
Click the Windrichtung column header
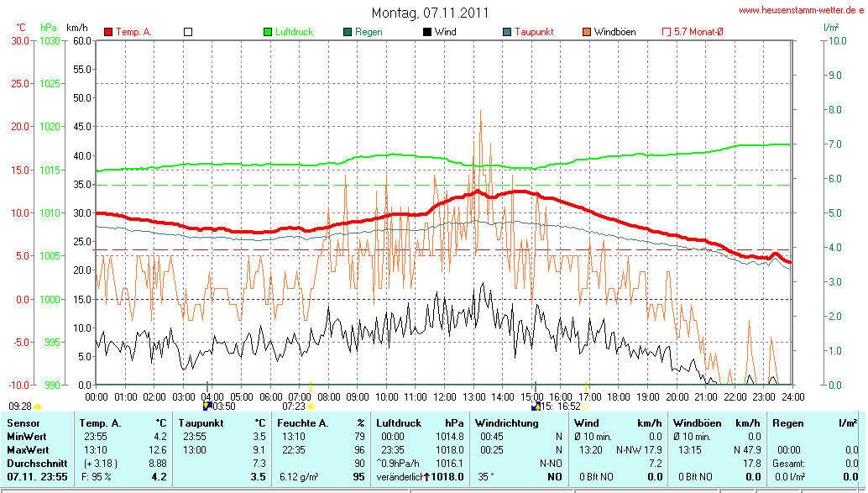click(506, 422)
